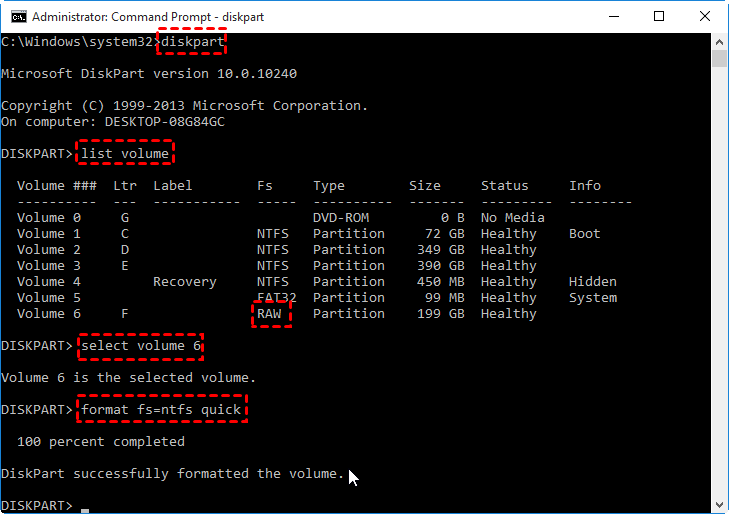Click the Recovery label in Volume 4

click(x=185, y=282)
